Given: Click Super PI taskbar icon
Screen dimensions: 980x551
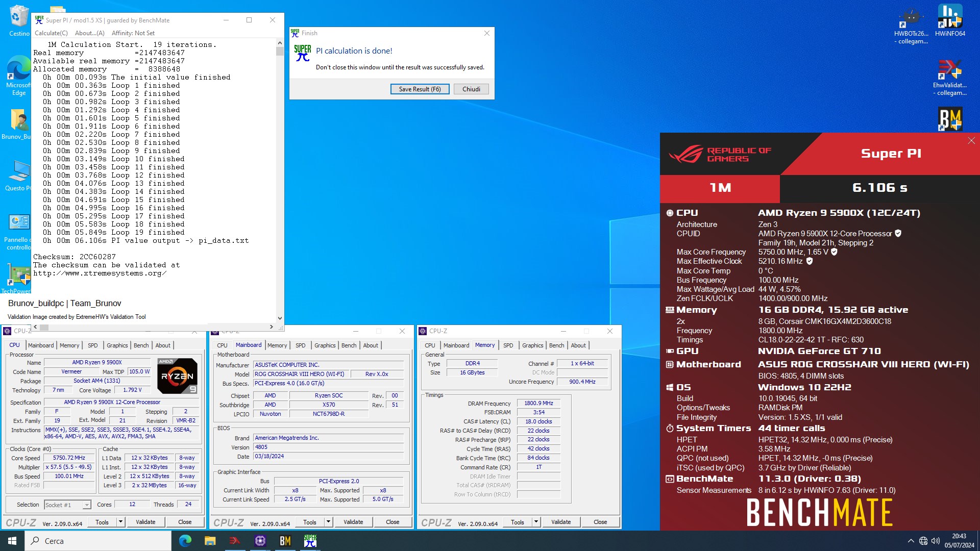Looking at the screenshot, I should click(310, 541).
